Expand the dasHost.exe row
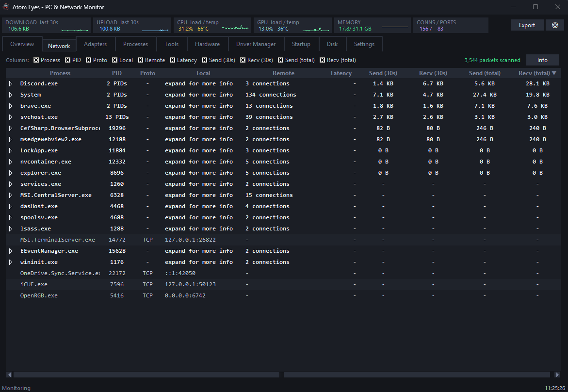 [11, 207]
